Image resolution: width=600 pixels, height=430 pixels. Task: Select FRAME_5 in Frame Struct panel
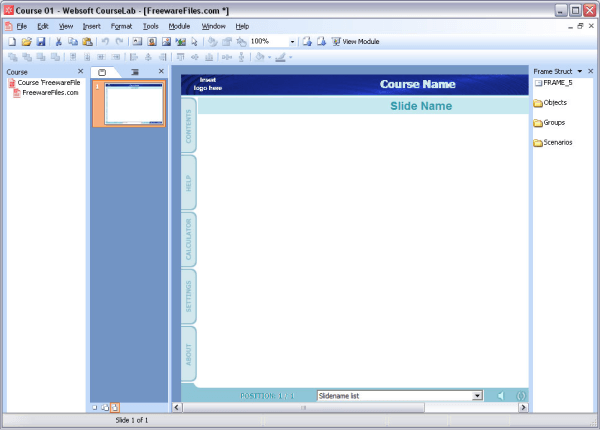[x=554, y=83]
